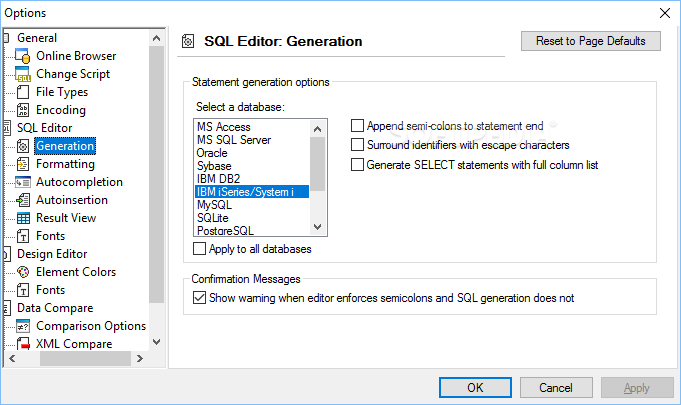Screen dimensions: 681x405
Task: Toggle Apply to all databases checkbox
Action: (x=199, y=249)
